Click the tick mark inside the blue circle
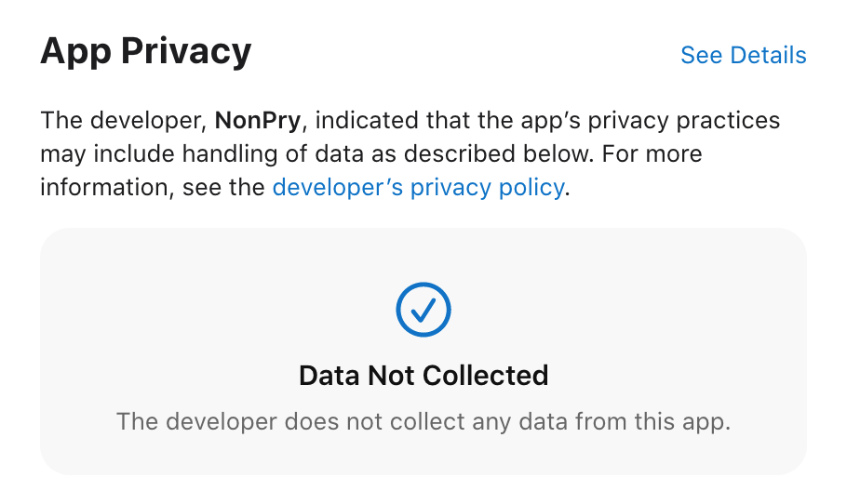 click(423, 310)
